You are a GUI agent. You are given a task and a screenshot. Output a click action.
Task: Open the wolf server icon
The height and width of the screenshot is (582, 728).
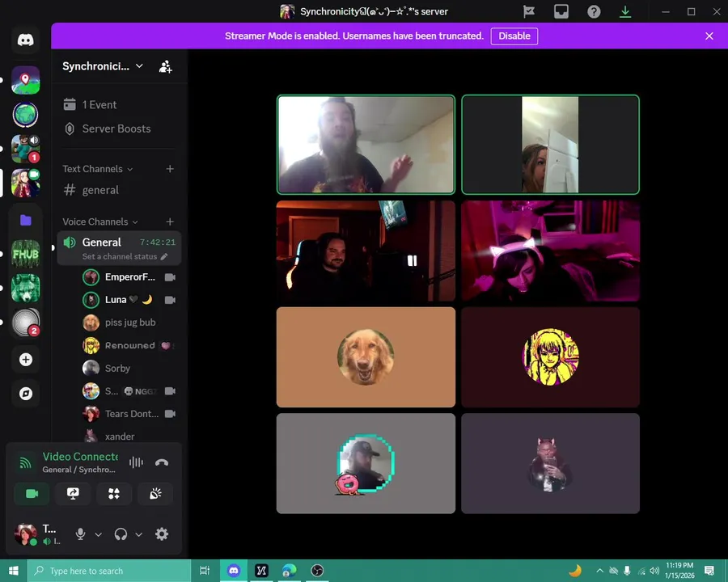tap(26, 288)
